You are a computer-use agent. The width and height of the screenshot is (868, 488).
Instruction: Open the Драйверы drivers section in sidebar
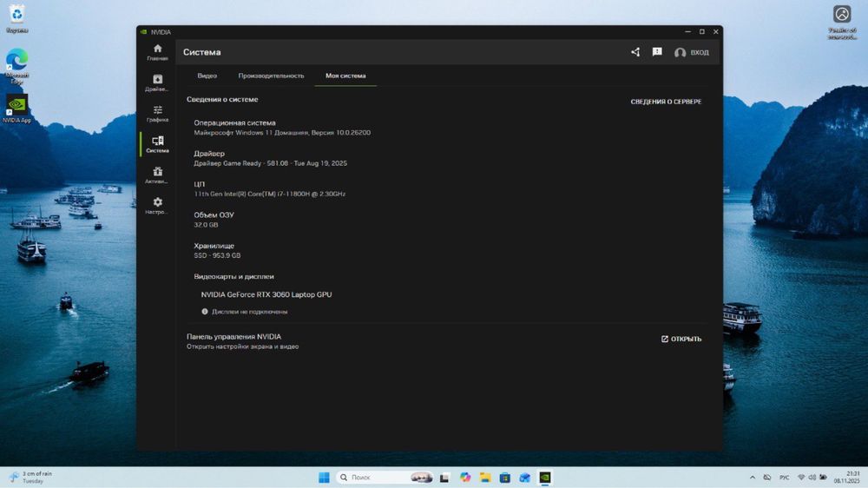click(x=157, y=82)
